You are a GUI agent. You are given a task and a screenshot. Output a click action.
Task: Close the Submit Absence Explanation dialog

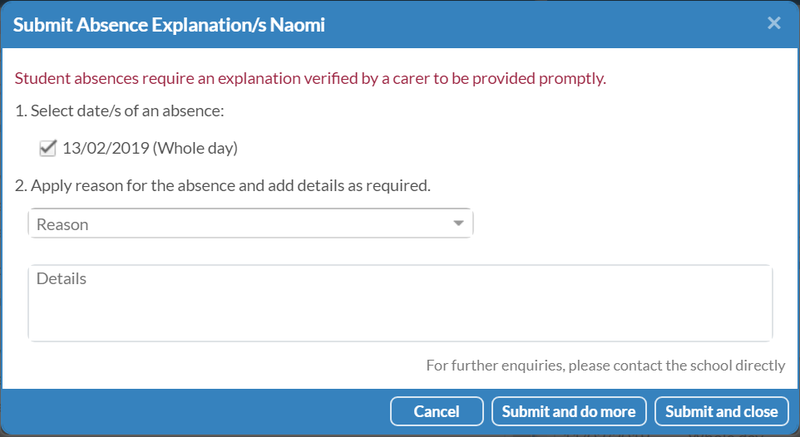(x=773, y=23)
